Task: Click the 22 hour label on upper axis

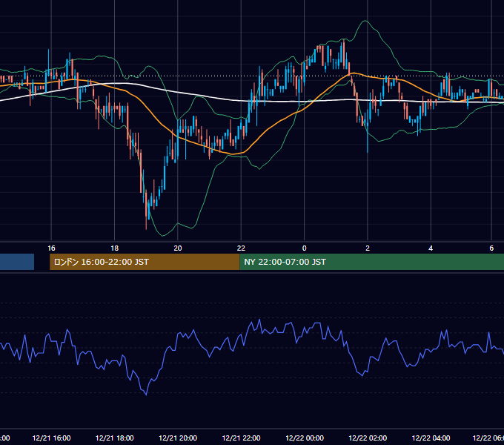Action: pos(241,248)
